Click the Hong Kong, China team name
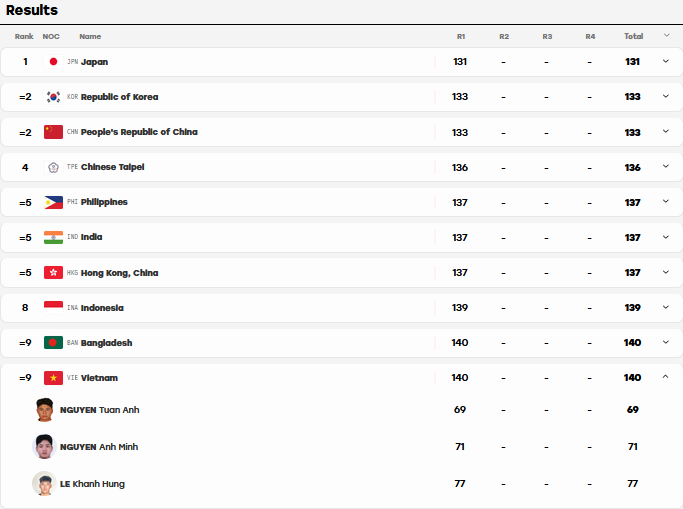The image size is (683, 509). [119, 273]
